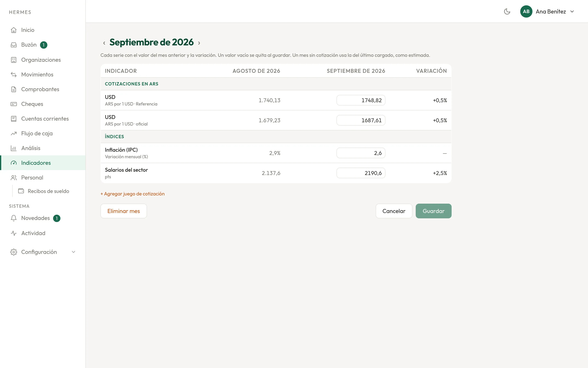Go to next month arrow
The height and width of the screenshot is (368, 588).
tap(199, 43)
